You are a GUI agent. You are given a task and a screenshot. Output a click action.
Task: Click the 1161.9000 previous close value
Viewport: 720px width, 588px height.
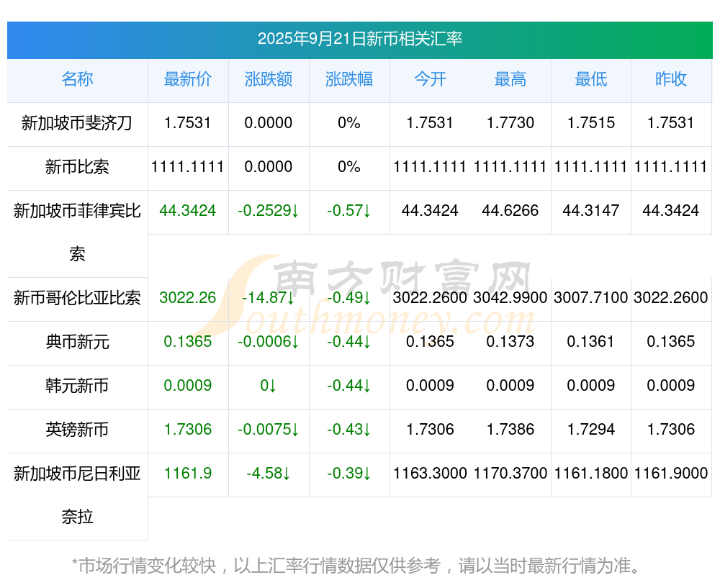[x=671, y=474]
